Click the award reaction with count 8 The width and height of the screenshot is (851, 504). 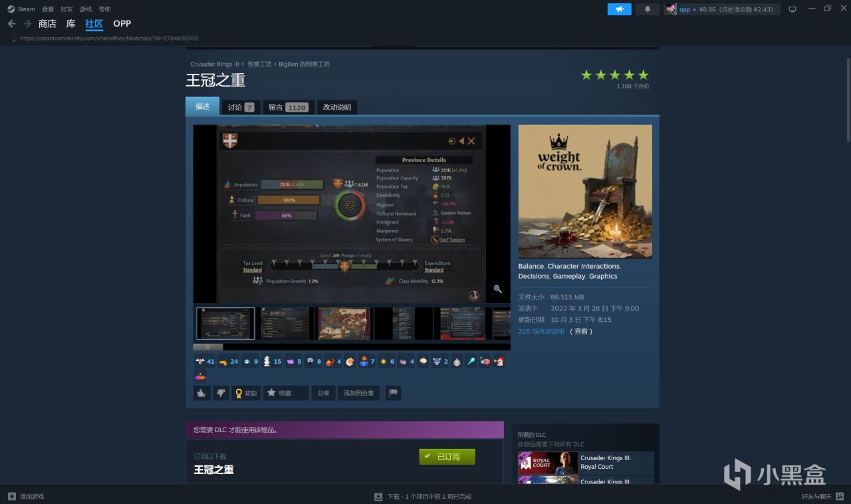tap(313, 362)
